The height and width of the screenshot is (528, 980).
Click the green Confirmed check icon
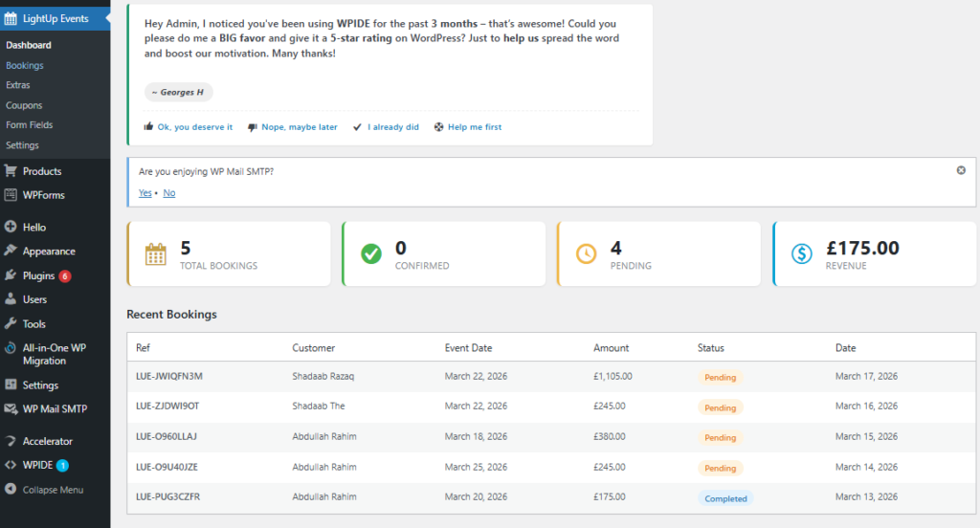[x=371, y=253]
